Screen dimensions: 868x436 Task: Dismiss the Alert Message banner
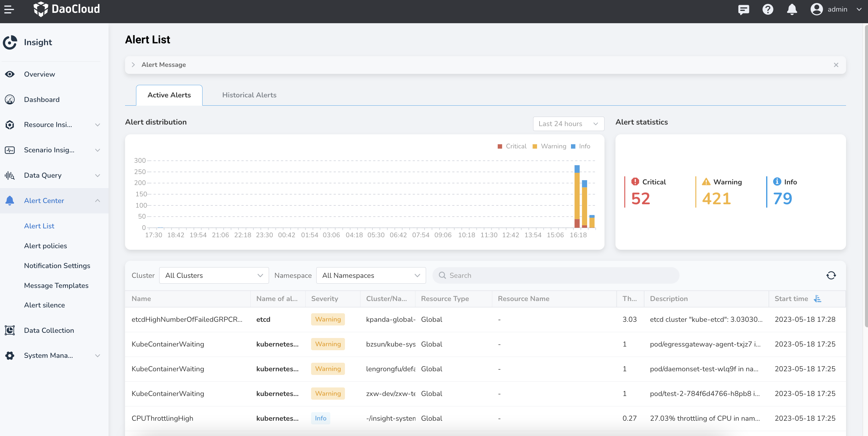836,65
